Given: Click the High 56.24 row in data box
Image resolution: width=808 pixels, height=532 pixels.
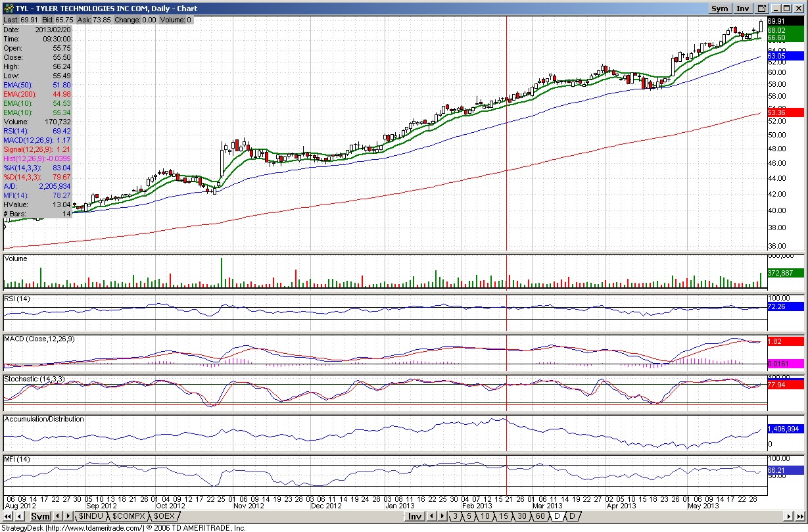Looking at the screenshot, I should 37,66.
